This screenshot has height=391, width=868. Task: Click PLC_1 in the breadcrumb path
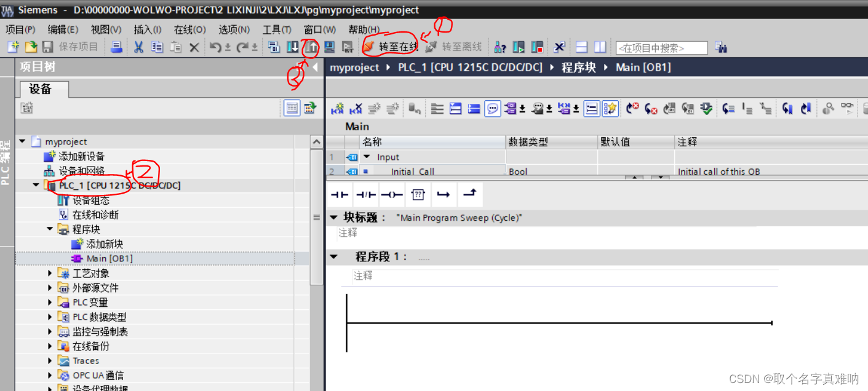(470, 67)
